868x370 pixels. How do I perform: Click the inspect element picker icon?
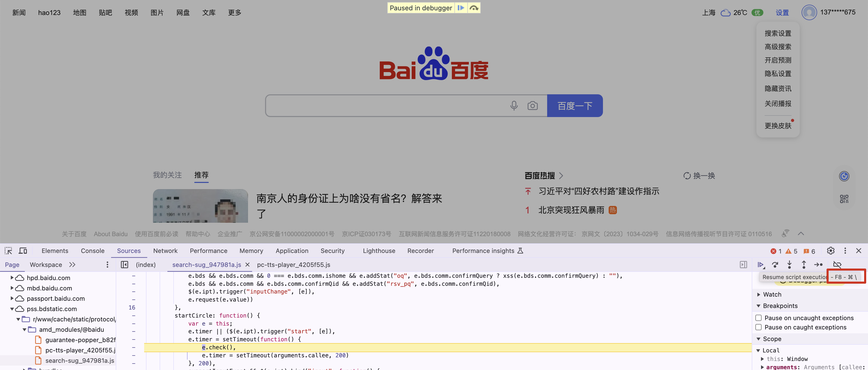pyautogui.click(x=9, y=251)
